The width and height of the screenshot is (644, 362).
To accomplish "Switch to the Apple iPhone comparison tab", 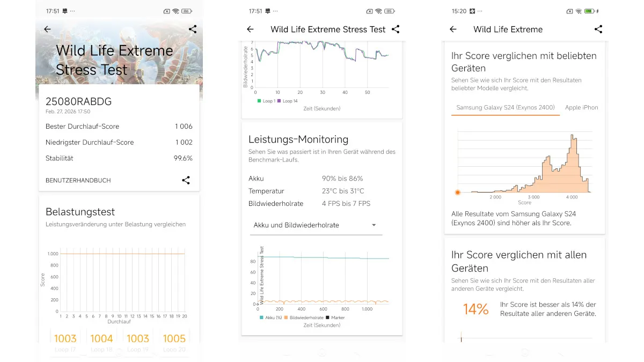I will point(581,107).
